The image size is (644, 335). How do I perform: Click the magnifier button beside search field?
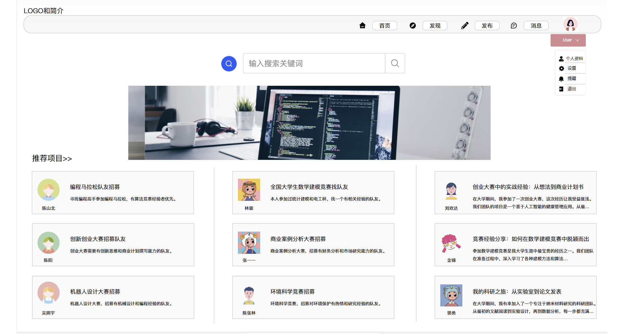point(395,63)
